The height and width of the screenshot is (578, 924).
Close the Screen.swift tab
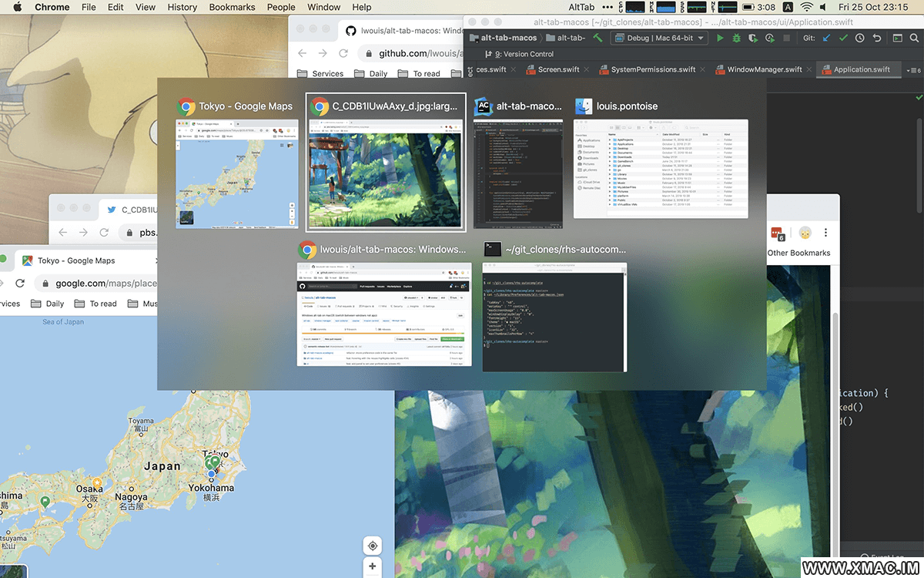coord(586,69)
